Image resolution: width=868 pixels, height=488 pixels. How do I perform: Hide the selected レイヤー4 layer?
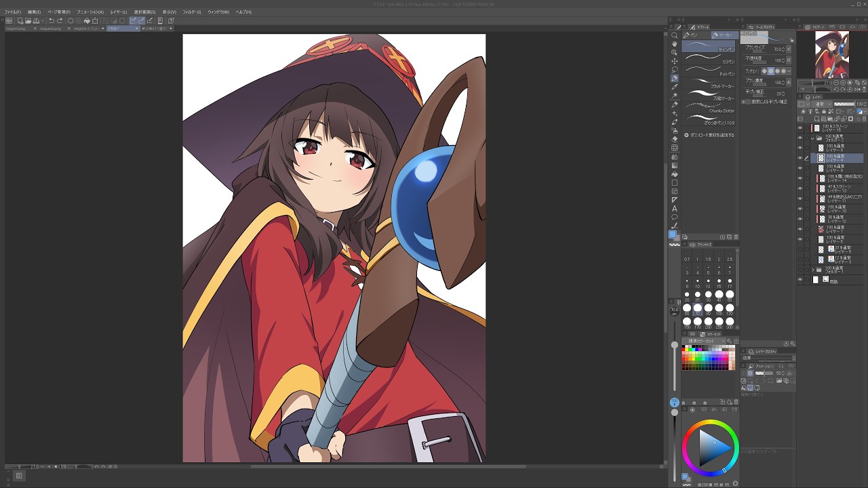[800, 157]
